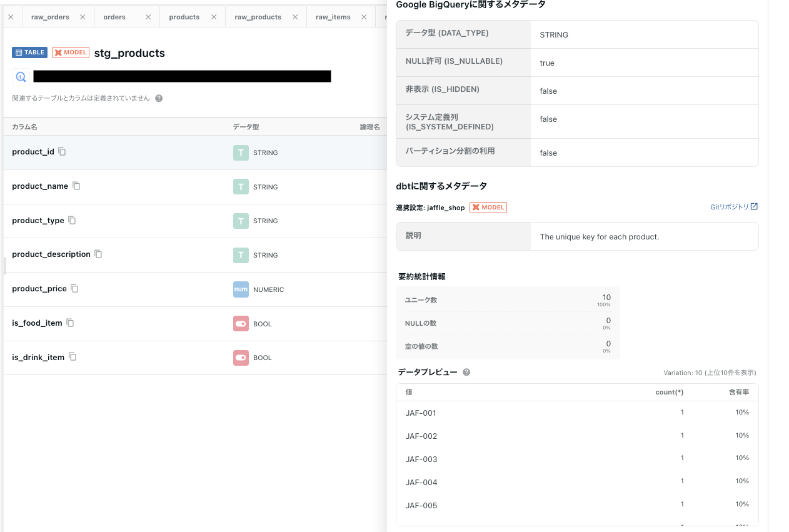Click the help icon after 関連するテーブル message

[158, 98]
